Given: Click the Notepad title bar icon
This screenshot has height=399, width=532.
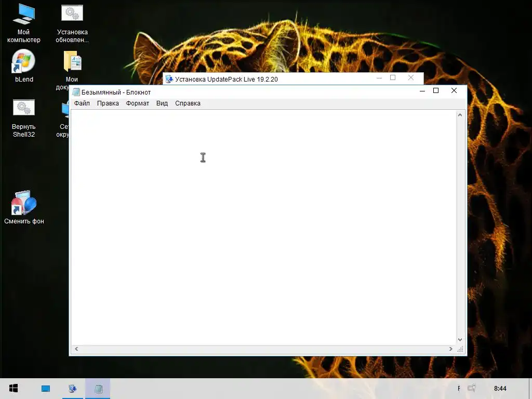Looking at the screenshot, I should [76, 92].
